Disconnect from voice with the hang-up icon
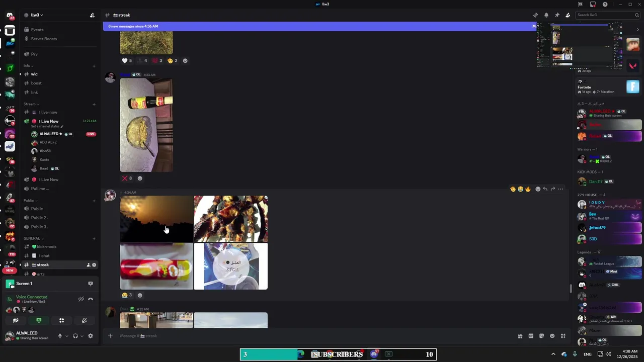This screenshot has height=362, width=644. [x=91, y=299]
